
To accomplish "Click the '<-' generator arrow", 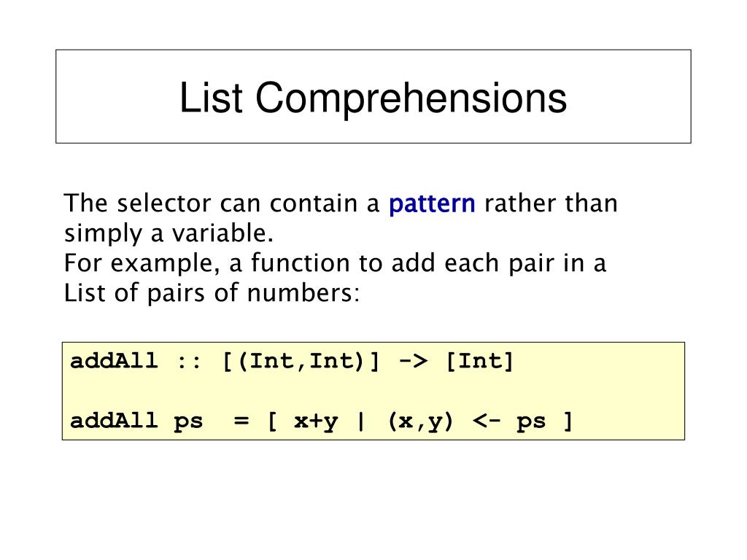I will pos(487,421).
